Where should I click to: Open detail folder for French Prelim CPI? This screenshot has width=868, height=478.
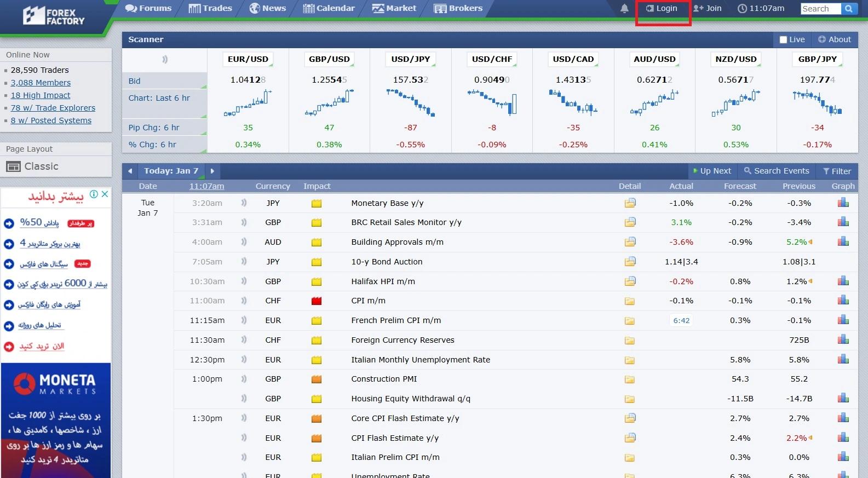(630, 321)
